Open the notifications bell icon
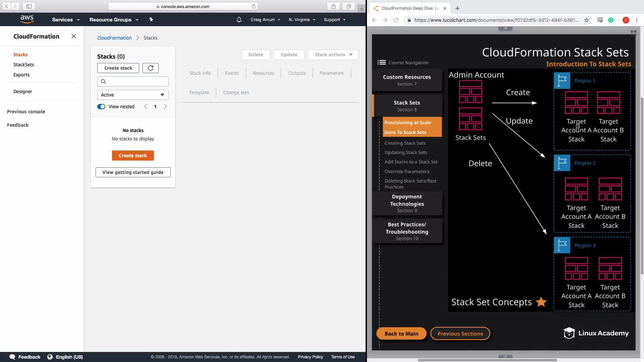This screenshot has height=362, width=644. [239, 20]
